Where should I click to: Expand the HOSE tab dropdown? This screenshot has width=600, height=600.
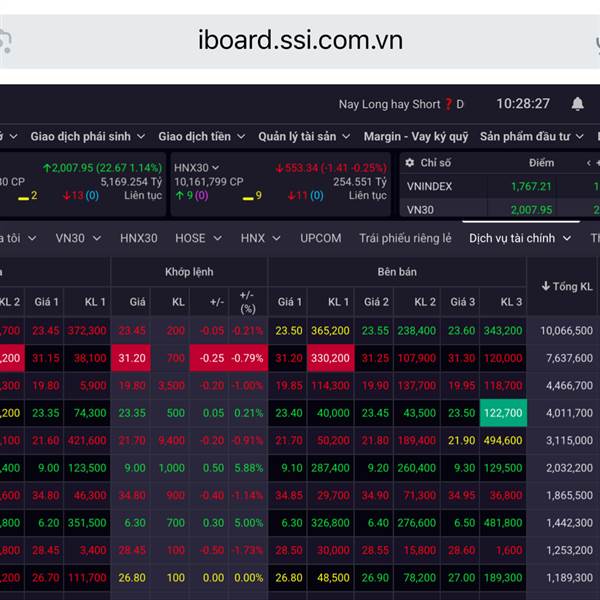click(196, 238)
